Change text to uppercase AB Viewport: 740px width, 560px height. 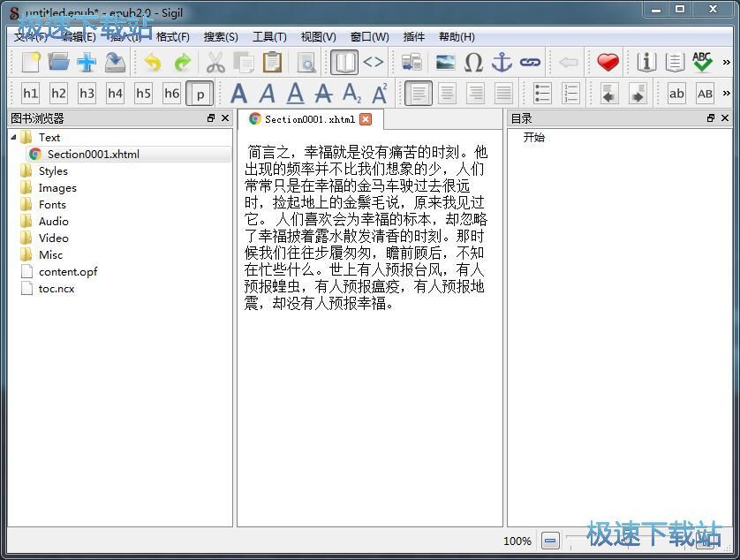(x=705, y=94)
